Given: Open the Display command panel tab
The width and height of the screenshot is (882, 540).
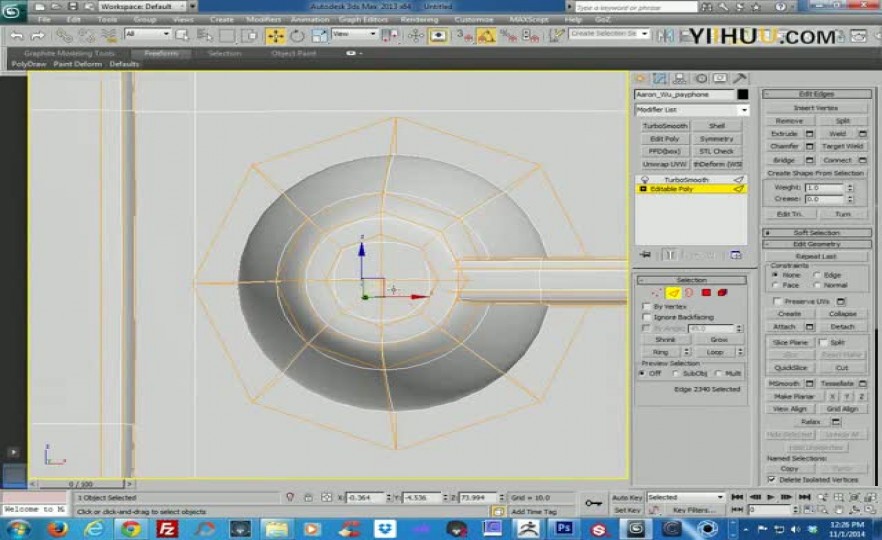Looking at the screenshot, I should (721, 78).
